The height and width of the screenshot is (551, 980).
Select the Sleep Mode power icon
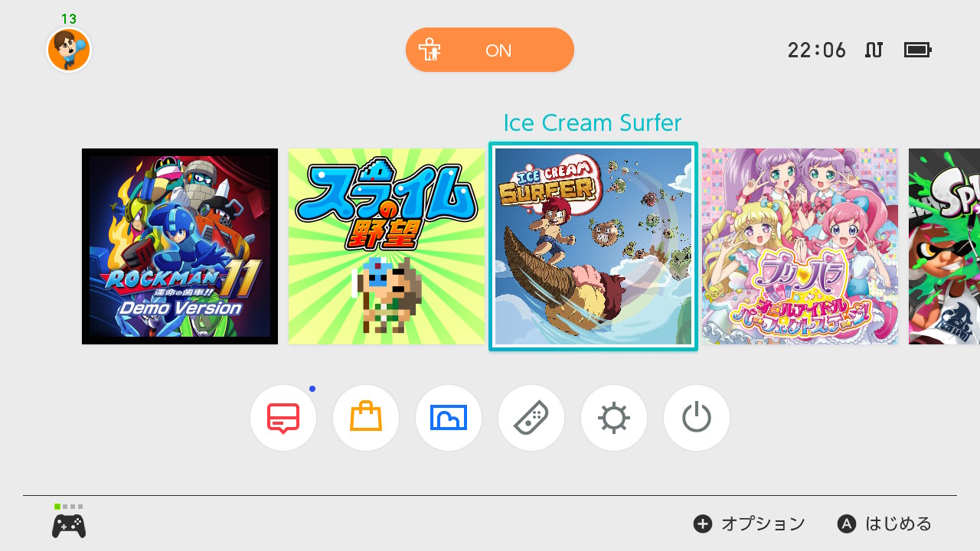(x=697, y=418)
